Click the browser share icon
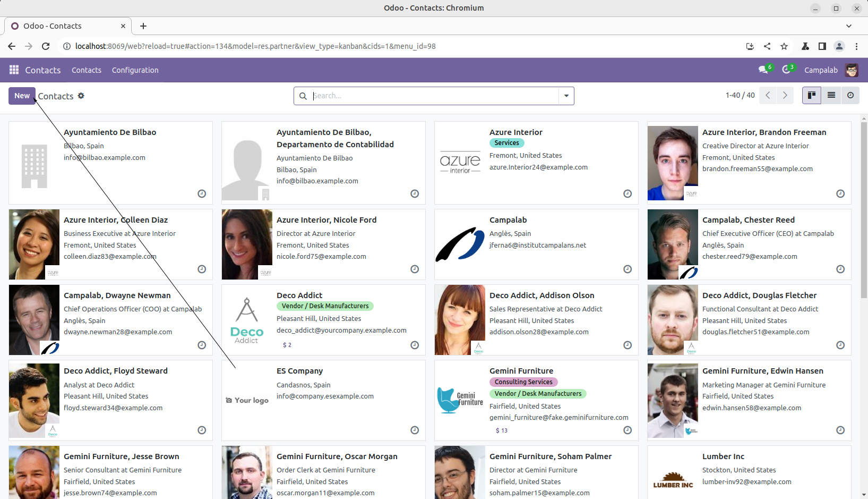 click(767, 46)
